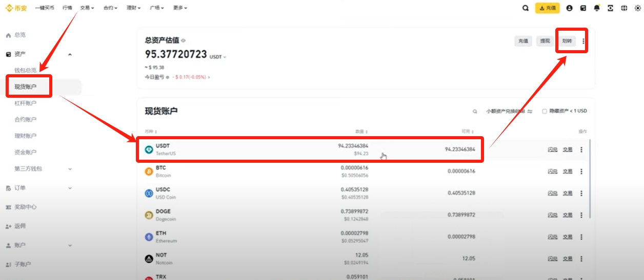Screen dimensions: 644x280
Task: Expand the 第三方钱包 sidebar item
Action: pos(70,169)
